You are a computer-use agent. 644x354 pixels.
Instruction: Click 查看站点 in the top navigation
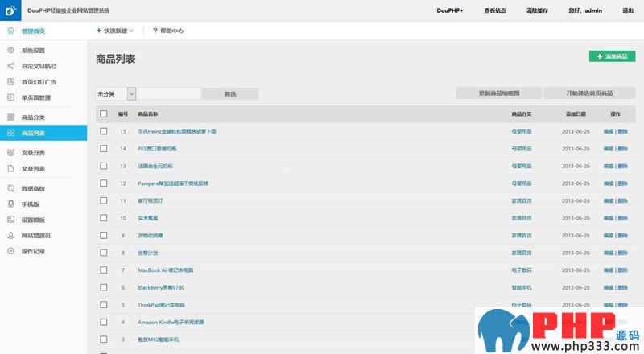pos(494,10)
